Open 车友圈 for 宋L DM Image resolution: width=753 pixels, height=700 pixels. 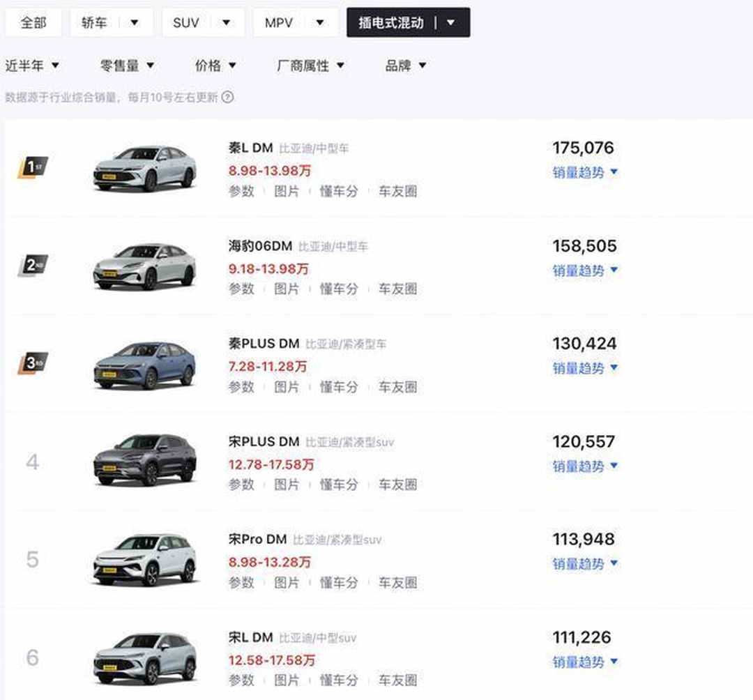[x=397, y=680]
